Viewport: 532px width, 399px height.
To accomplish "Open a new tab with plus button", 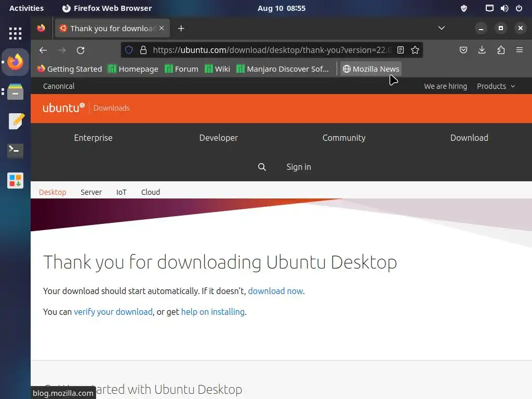I will coord(181,29).
